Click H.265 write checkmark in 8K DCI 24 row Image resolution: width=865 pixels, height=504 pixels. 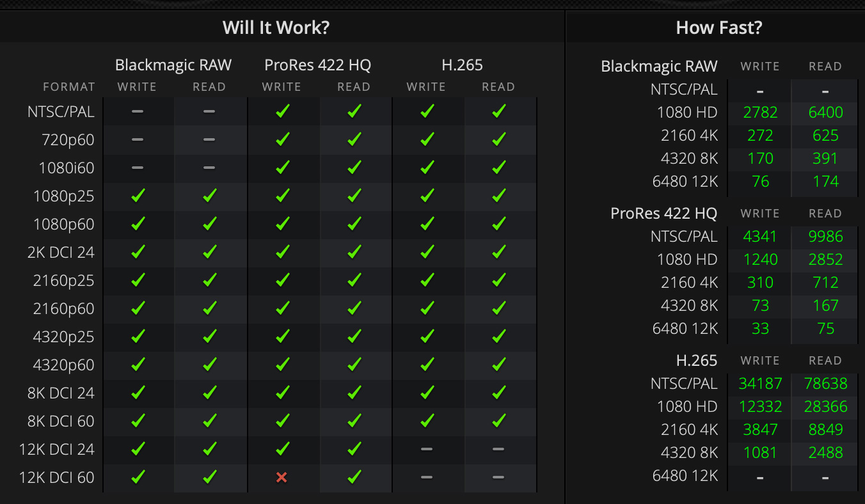tap(427, 393)
